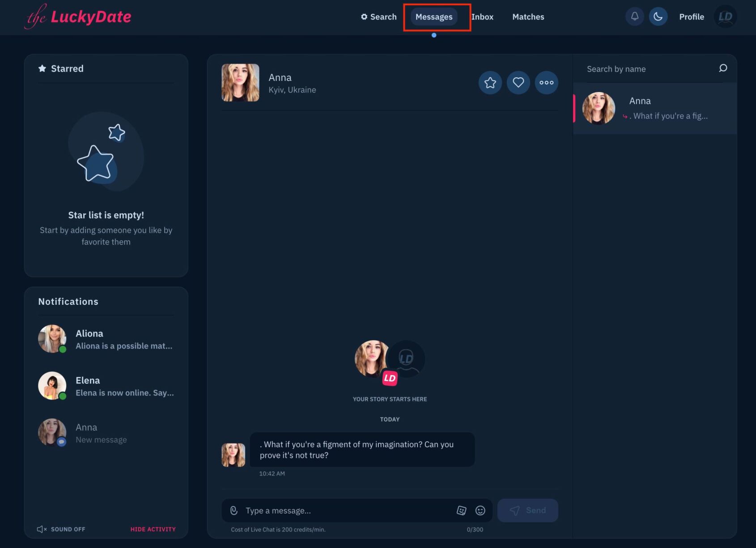The height and width of the screenshot is (548, 756).
Task: Open the sticker picker icon
Action: pyautogui.click(x=461, y=510)
